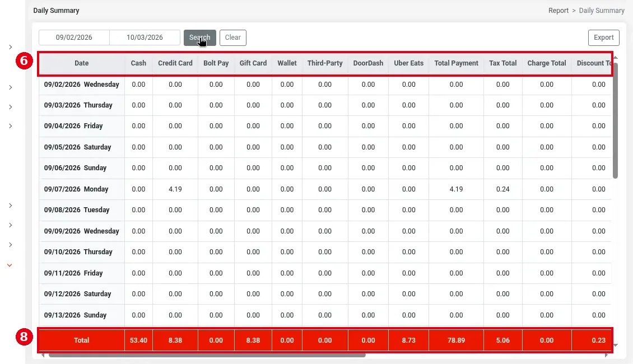Screen dimensions: 633x364
Task: Click the 4.19 Credit Card value on 09/07/2026
Action: click(175, 189)
